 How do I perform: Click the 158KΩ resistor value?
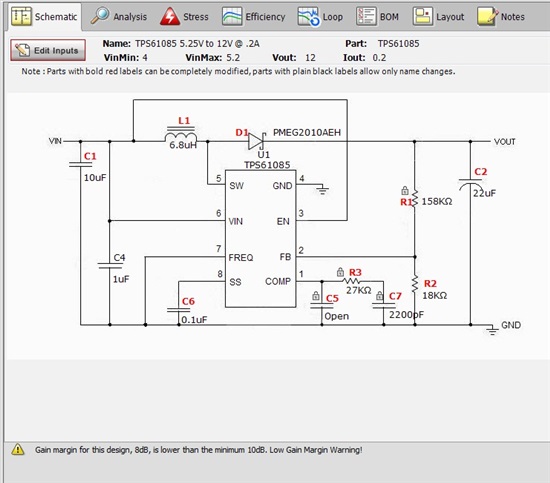point(437,201)
